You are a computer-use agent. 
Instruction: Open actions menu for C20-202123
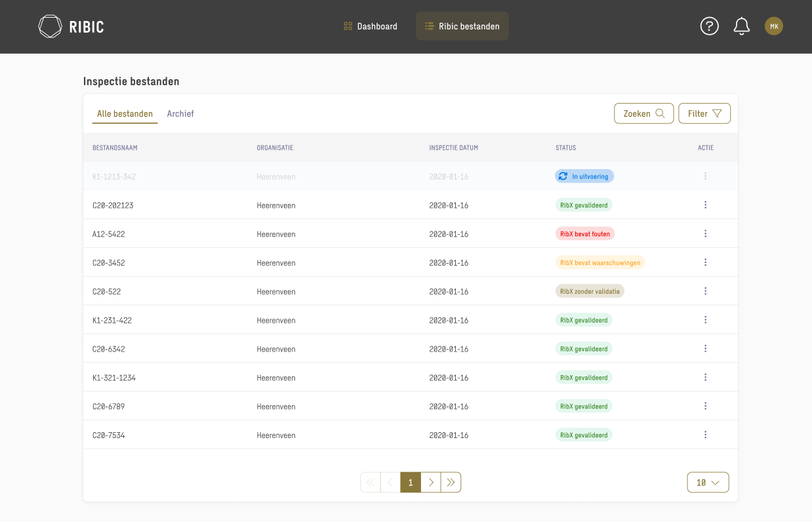tap(706, 205)
